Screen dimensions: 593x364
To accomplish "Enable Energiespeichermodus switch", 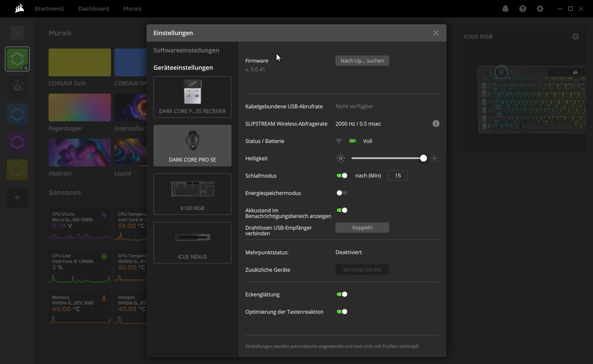I will click(x=342, y=193).
